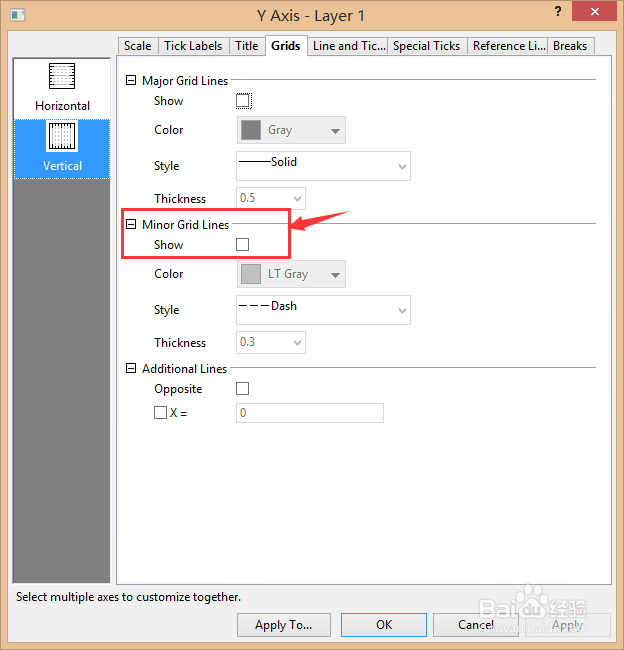
Task: Collapse the Minor Grid Lines section
Action: [x=131, y=224]
